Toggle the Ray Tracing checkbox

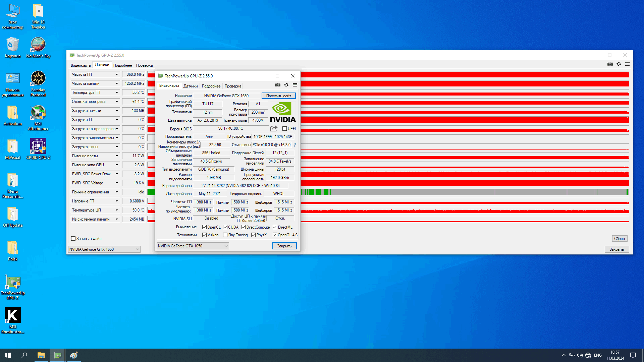point(225,235)
